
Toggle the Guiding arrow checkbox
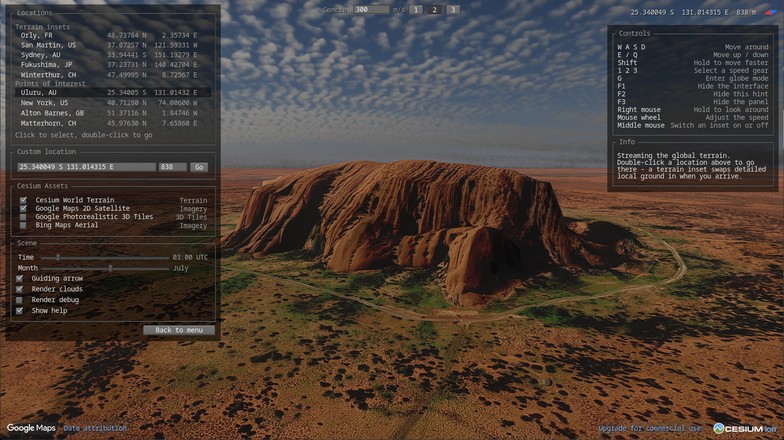pos(20,278)
